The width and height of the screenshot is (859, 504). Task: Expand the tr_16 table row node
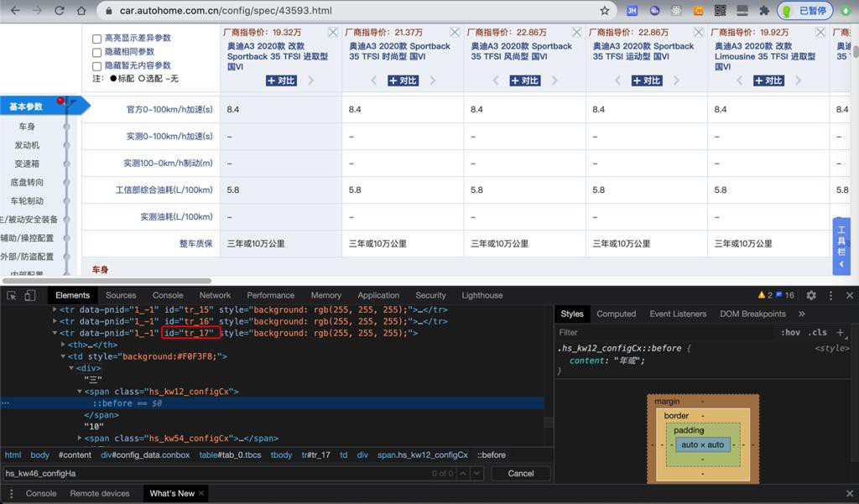pyautogui.click(x=55, y=321)
